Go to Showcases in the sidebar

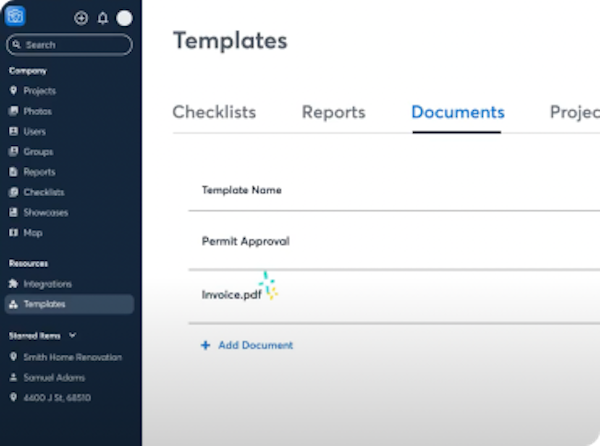pyautogui.click(x=45, y=213)
